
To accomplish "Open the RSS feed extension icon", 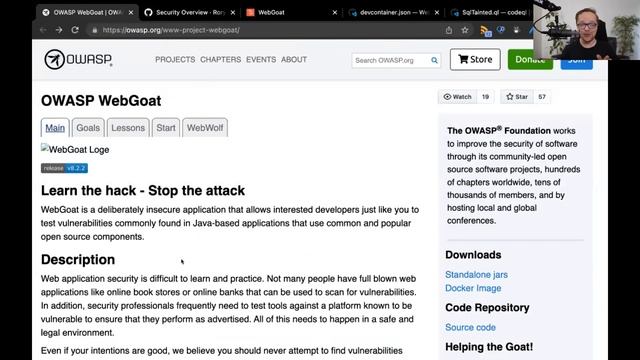I will 485,31.
